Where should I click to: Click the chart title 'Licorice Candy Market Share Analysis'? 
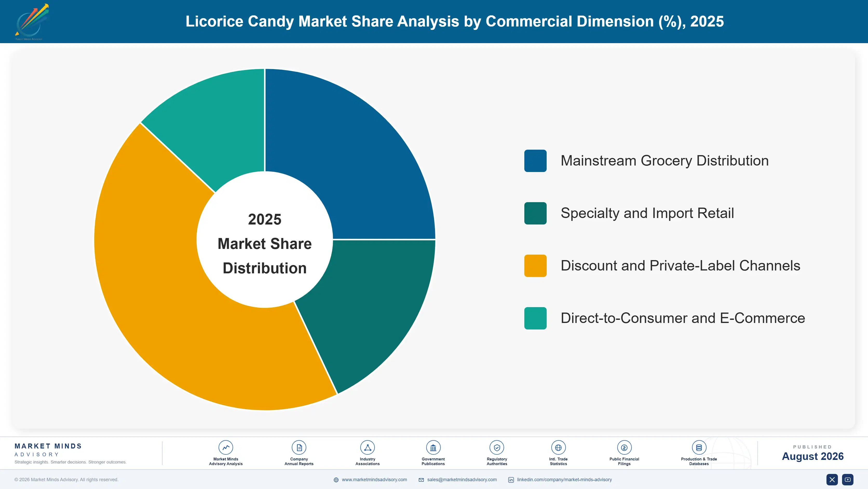(455, 22)
